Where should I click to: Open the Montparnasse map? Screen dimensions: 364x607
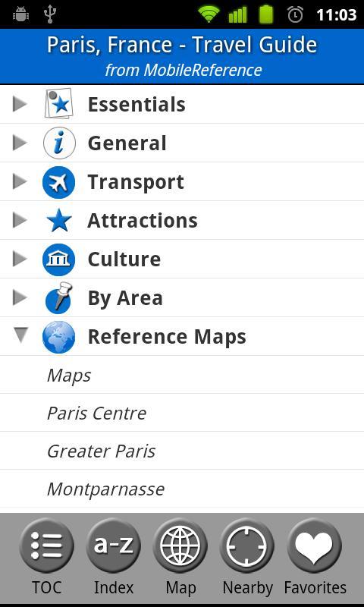coord(182,489)
